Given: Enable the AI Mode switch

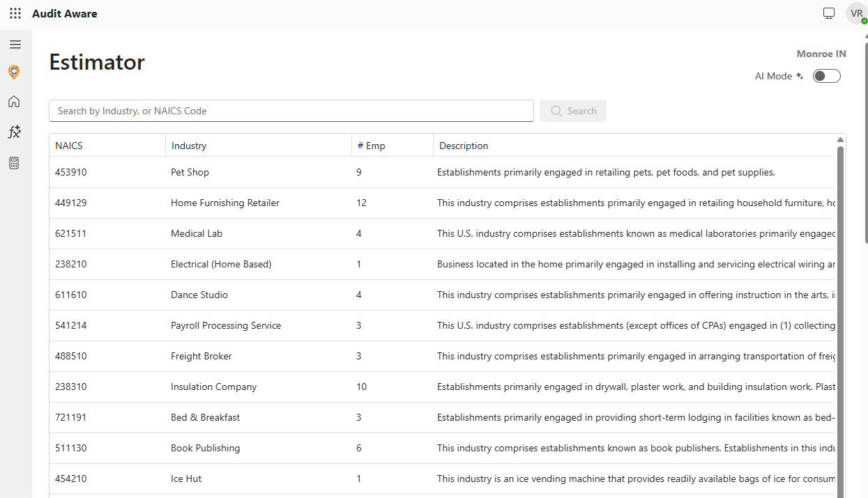Looking at the screenshot, I should click(x=827, y=76).
